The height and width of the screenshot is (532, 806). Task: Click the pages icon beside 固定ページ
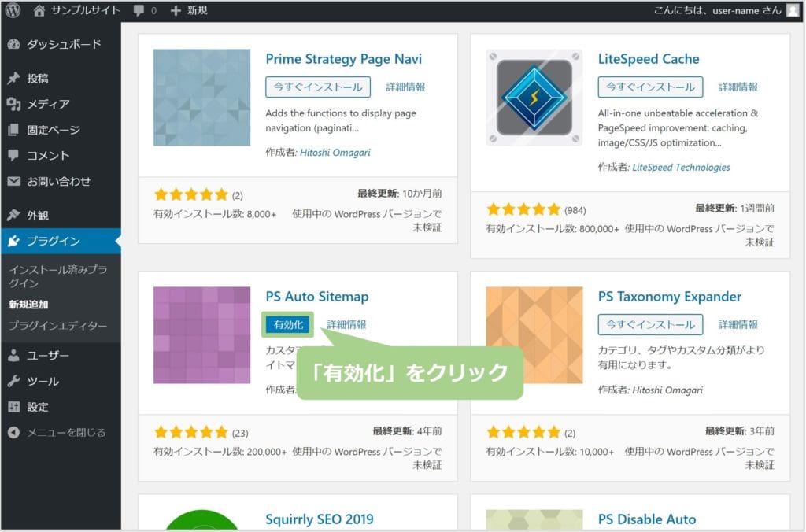coord(14,130)
